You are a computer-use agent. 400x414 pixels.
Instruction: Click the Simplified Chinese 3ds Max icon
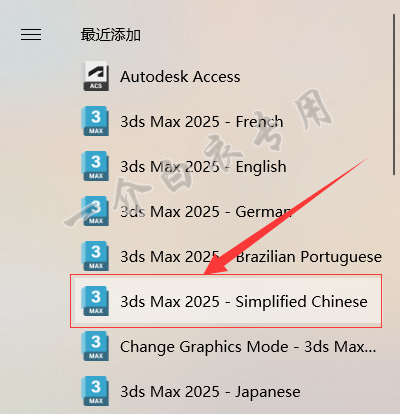click(96, 301)
